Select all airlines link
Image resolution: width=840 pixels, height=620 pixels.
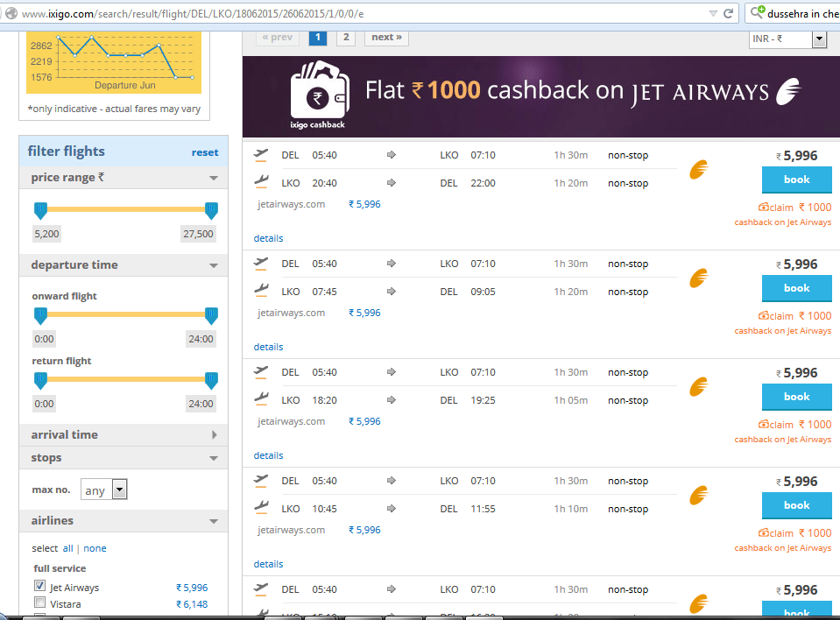(68, 548)
